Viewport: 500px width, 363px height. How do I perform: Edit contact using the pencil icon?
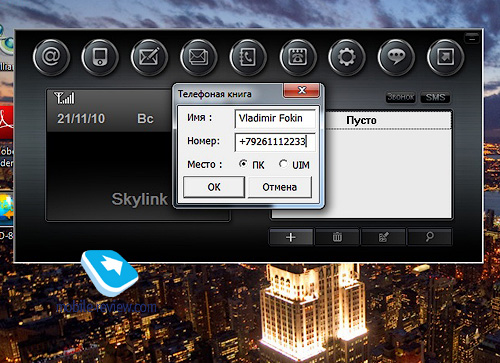383,237
